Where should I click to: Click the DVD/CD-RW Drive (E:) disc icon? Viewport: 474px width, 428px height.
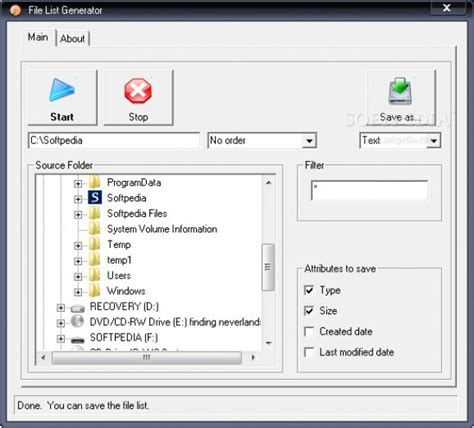click(x=77, y=321)
